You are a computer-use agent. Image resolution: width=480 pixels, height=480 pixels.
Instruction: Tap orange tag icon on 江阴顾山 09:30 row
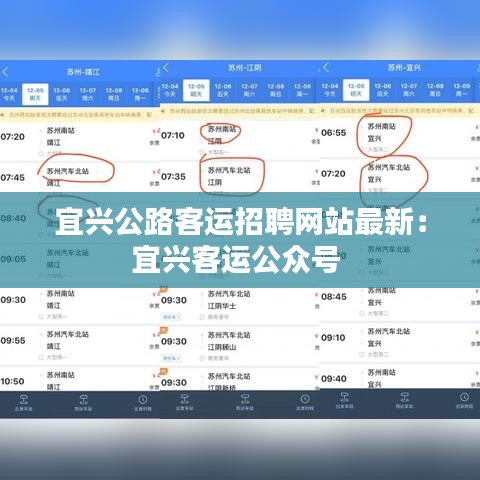tap(164, 330)
